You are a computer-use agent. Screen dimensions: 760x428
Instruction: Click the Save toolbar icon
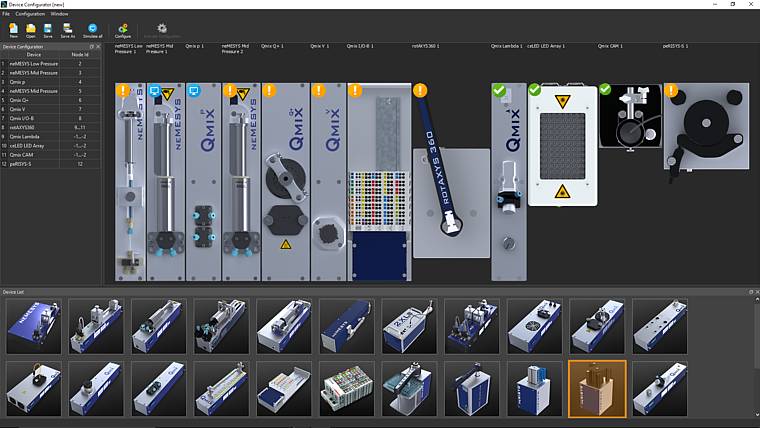[x=48, y=30]
